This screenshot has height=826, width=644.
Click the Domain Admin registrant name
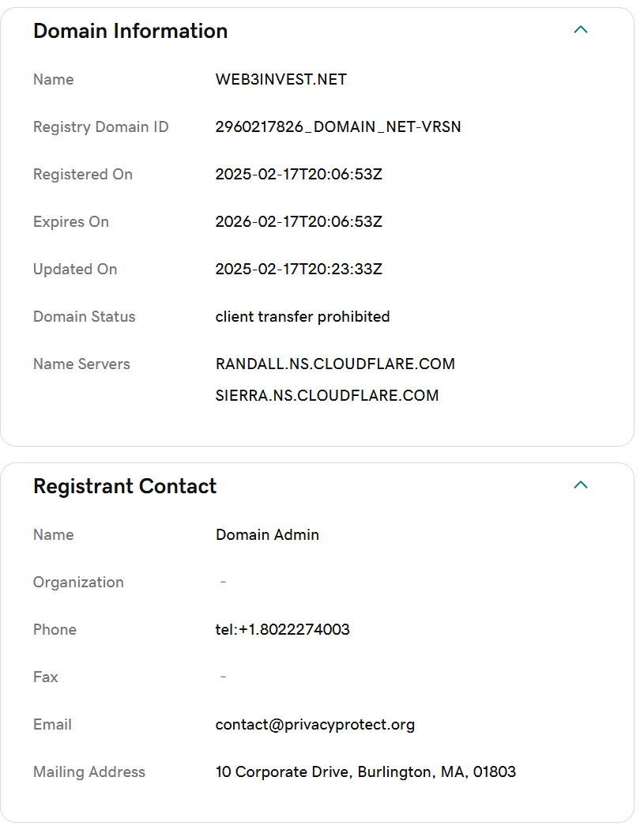click(x=268, y=534)
